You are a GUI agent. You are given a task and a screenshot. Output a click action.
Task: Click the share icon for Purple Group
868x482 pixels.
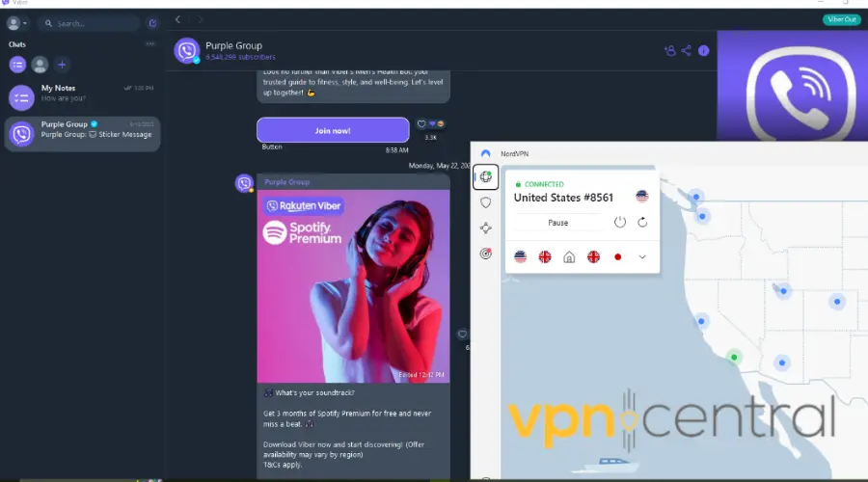(x=686, y=51)
